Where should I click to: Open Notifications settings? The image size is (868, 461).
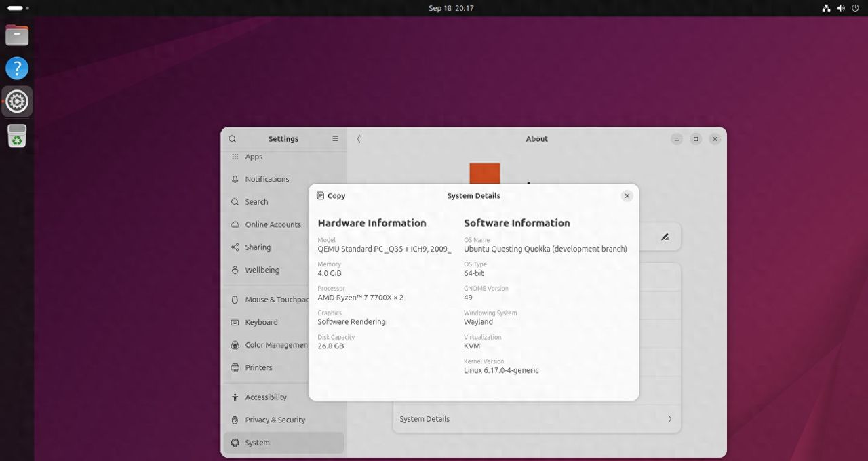click(267, 179)
